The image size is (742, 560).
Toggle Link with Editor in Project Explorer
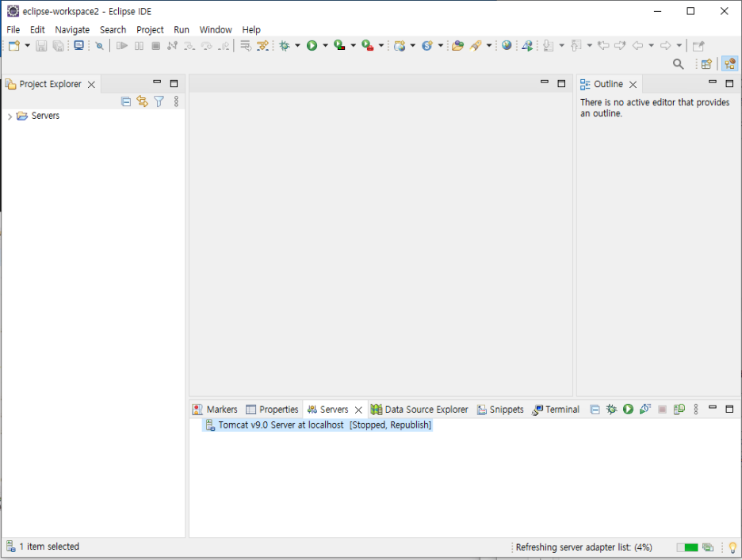(142, 101)
